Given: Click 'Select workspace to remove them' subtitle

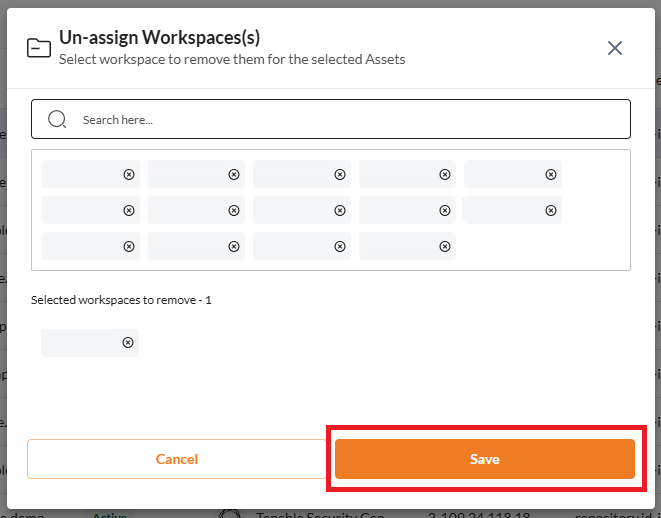Looking at the screenshot, I should [x=232, y=59].
